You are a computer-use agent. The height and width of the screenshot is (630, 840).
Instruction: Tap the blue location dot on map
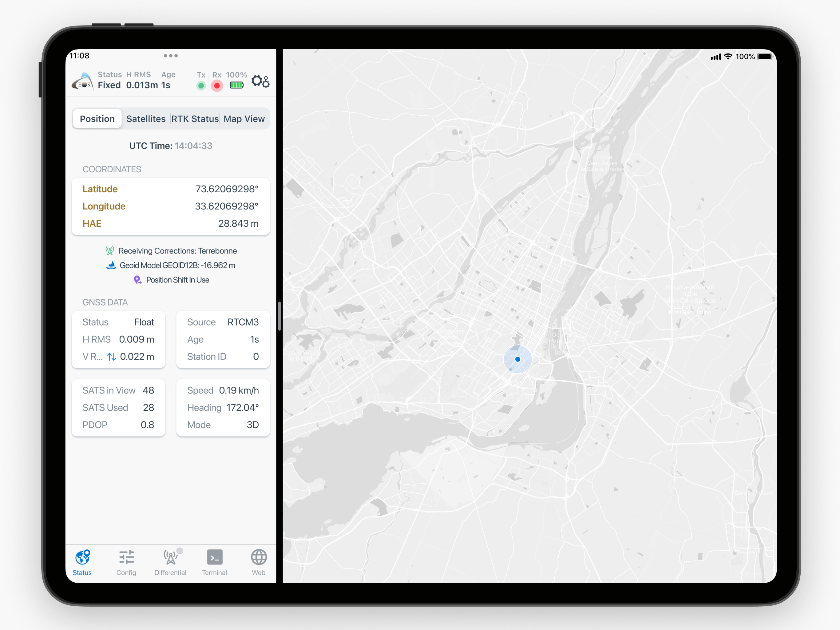pyautogui.click(x=517, y=359)
